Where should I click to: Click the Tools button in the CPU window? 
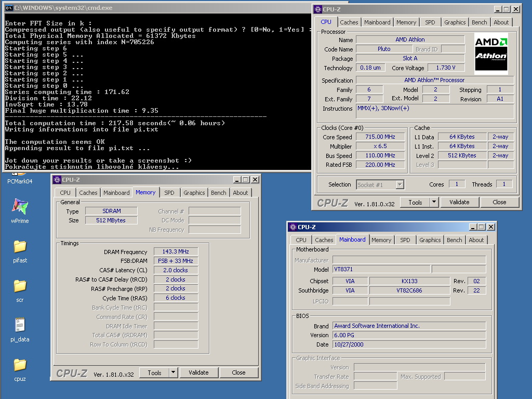415,202
